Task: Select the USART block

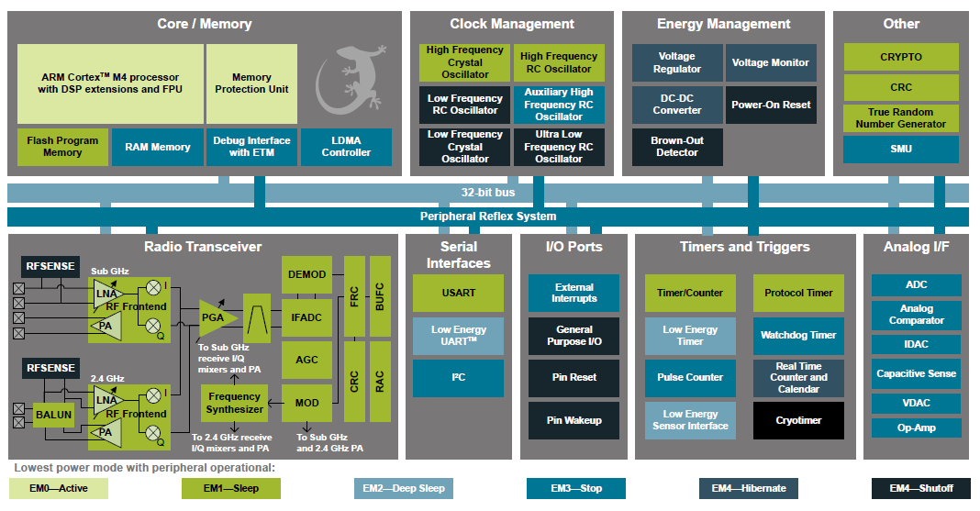Action: coord(458,293)
